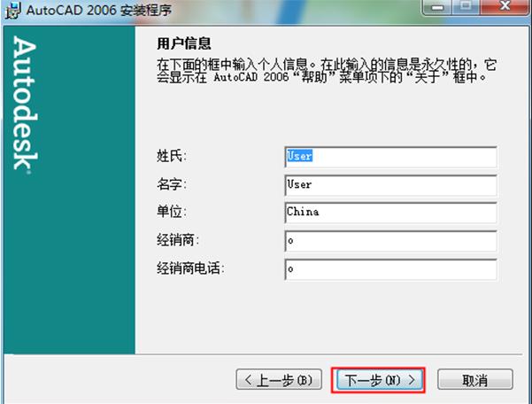Click the 经销商: label

[178, 240]
